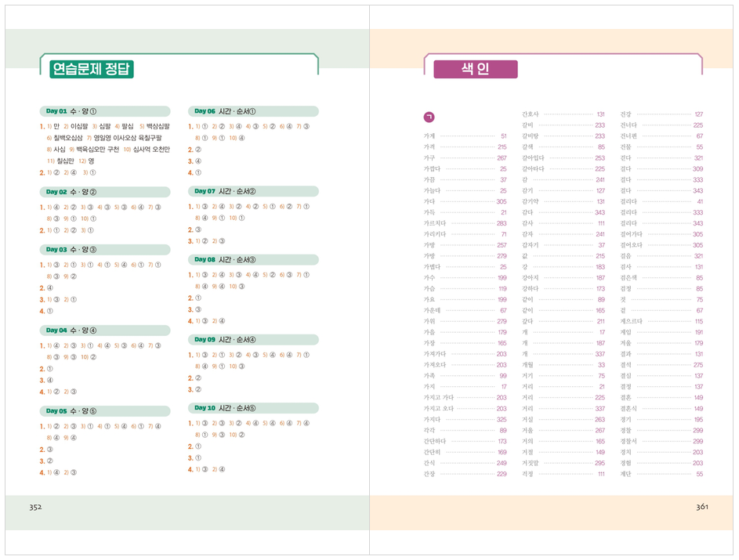Viewport: 739px width, 560px height.
Task: Select the Day 02 수·양② header
Action: [x=105, y=192]
